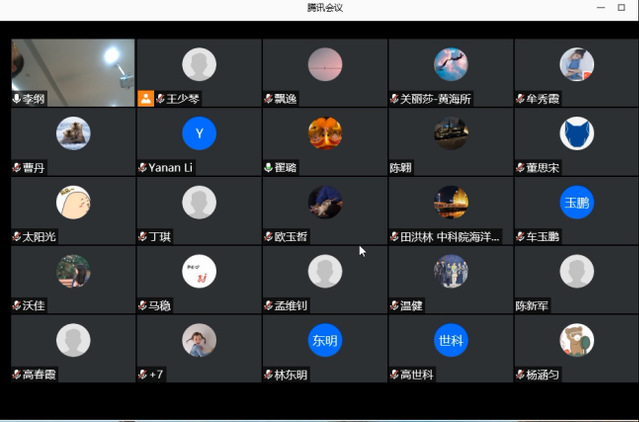The image size is (639, 422).
Task: Click muted mic icon beside Yanan Li
Action: coord(143,167)
